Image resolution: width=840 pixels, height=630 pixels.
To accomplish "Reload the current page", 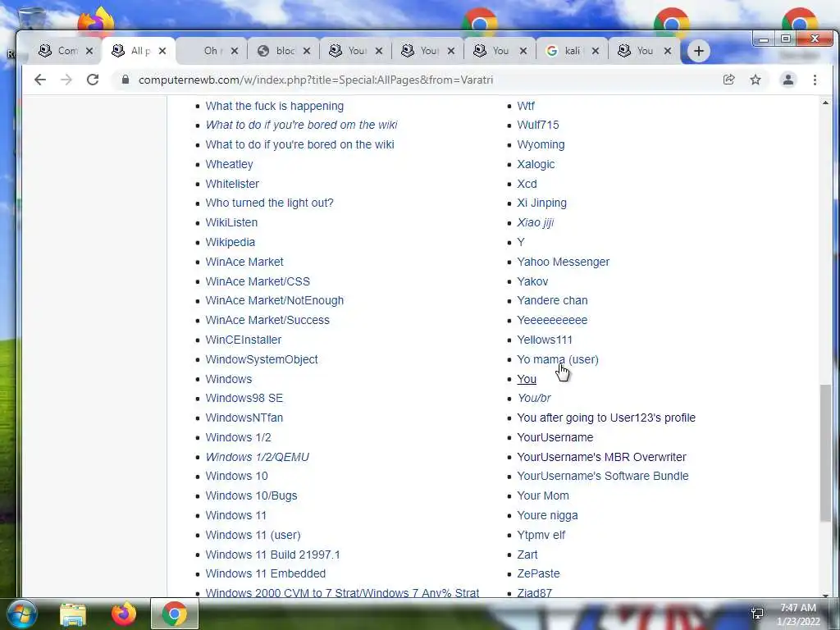I will 93,80.
